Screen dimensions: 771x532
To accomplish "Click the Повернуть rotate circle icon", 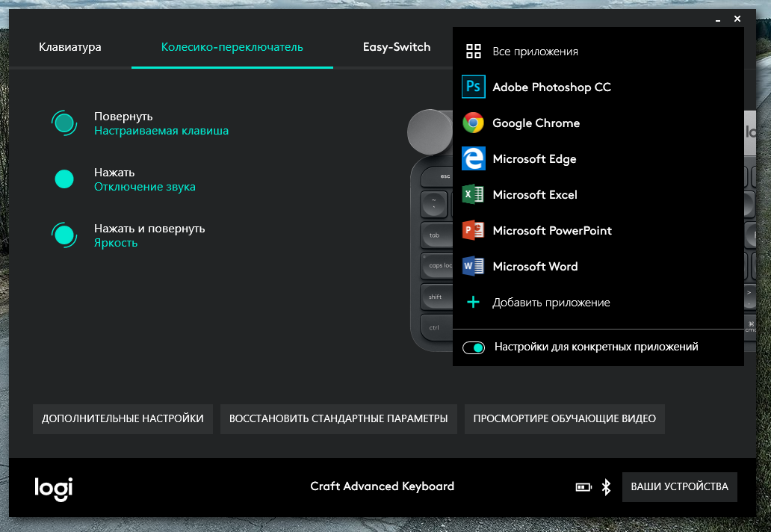I will [64, 123].
